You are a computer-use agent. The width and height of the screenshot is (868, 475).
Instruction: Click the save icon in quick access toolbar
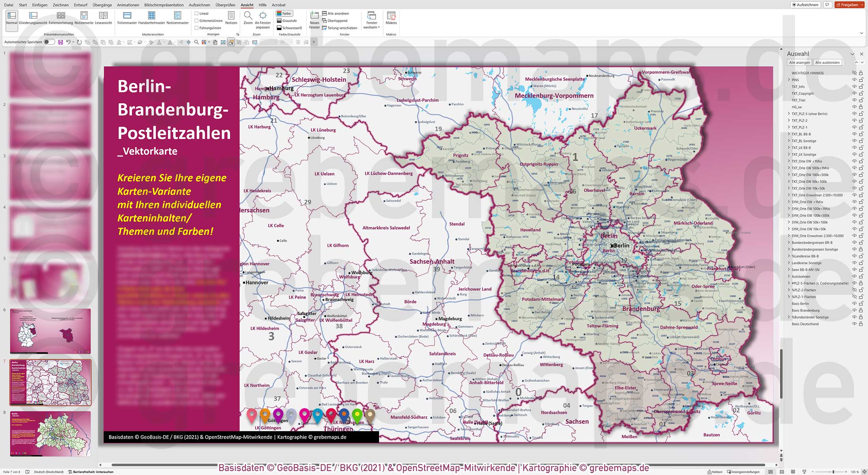(60, 42)
